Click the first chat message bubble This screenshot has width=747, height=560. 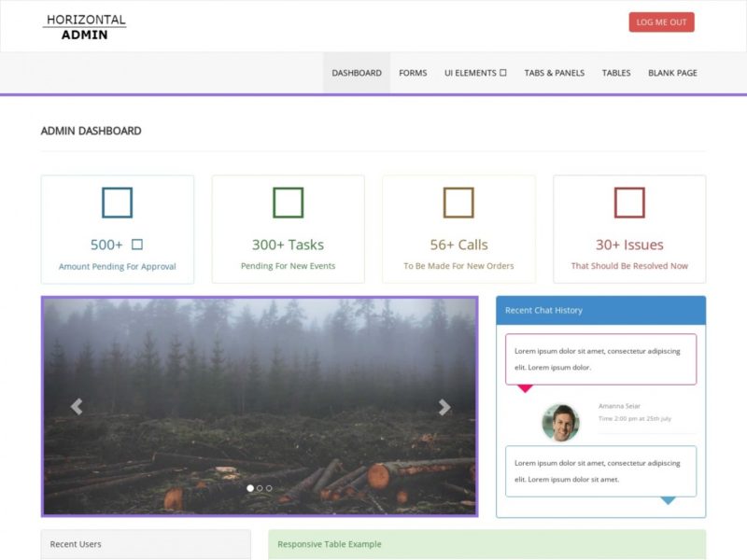[x=602, y=358]
